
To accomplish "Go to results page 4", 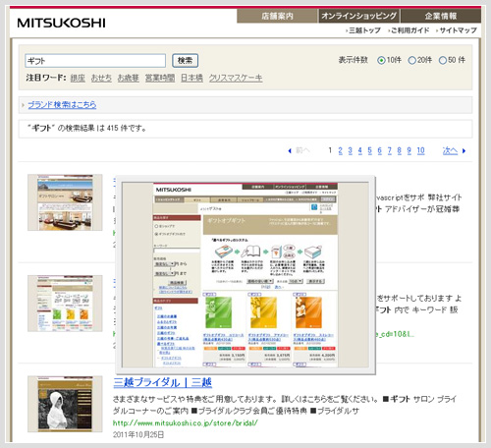I will pyautogui.click(x=359, y=150).
